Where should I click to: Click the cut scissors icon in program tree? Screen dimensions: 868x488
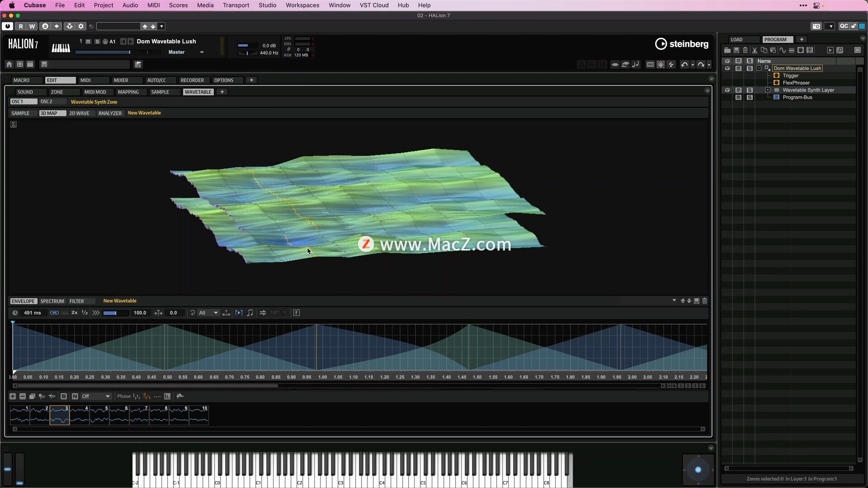[x=755, y=50]
